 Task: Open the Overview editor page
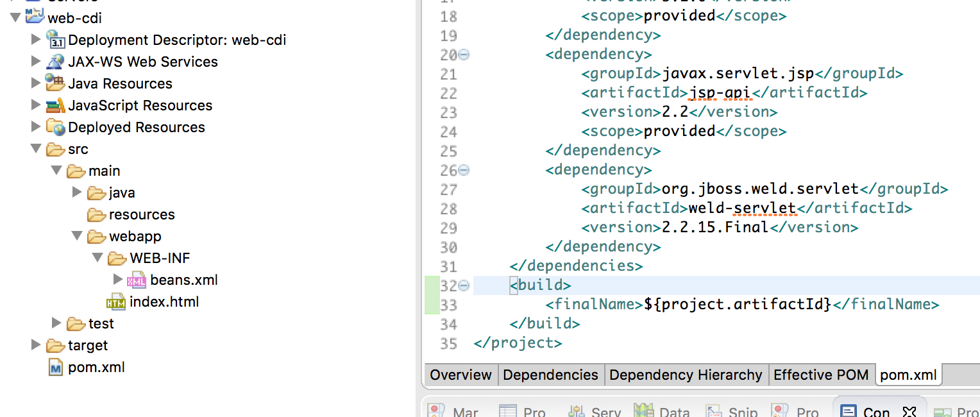pyautogui.click(x=460, y=375)
